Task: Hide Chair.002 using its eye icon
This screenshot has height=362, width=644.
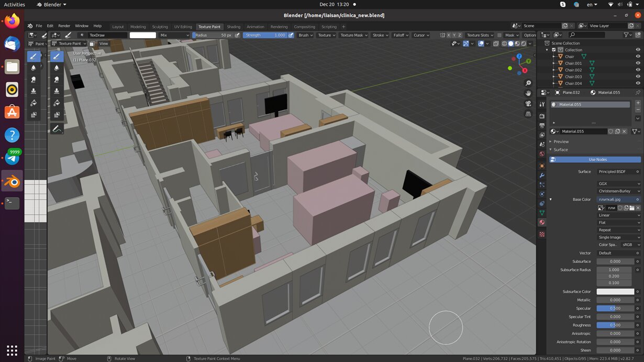Action: [638, 70]
